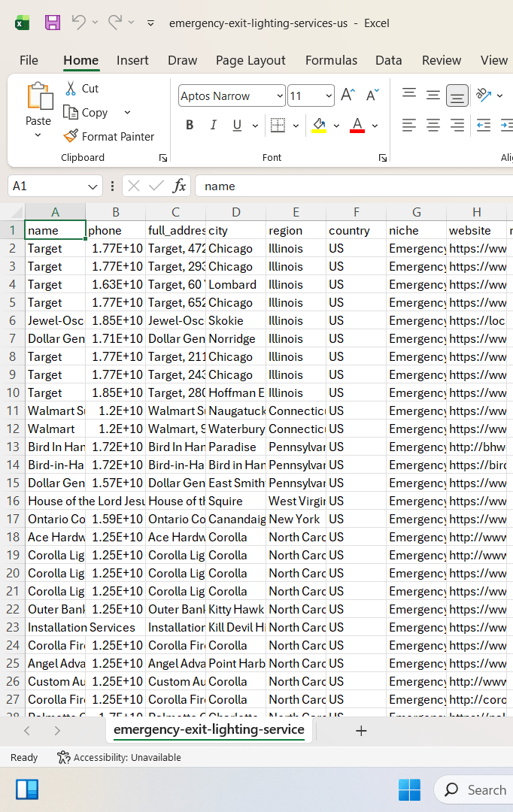Screen dimensions: 513x812
Task: Click Top Align icon
Action: [x=409, y=95]
